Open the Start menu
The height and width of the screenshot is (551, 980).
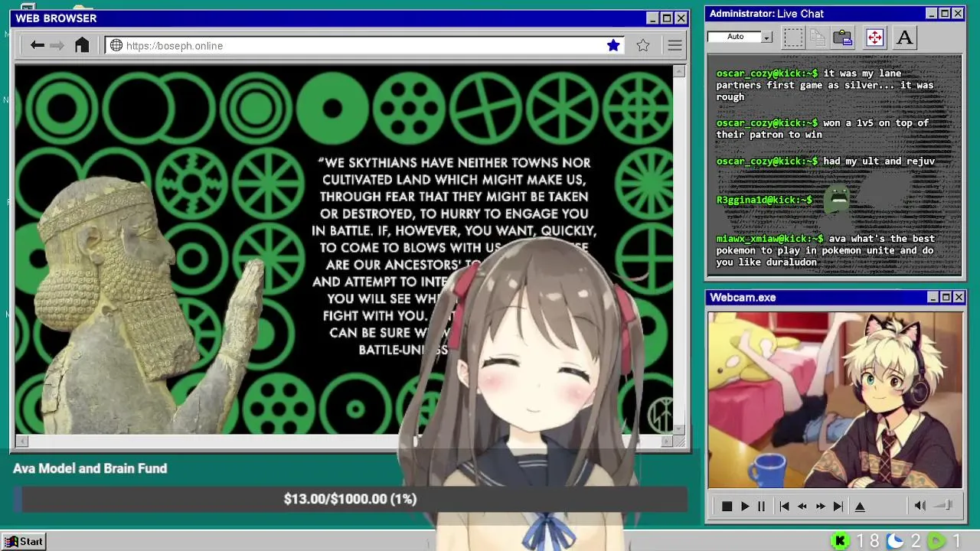pyautogui.click(x=24, y=541)
